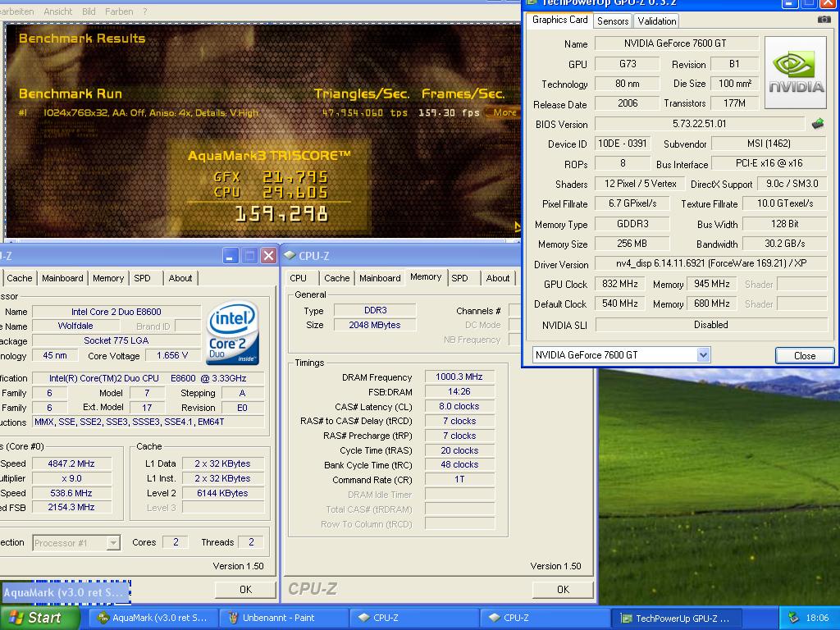Click the code name Wolfdale

pyautogui.click(x=75, y=326)
